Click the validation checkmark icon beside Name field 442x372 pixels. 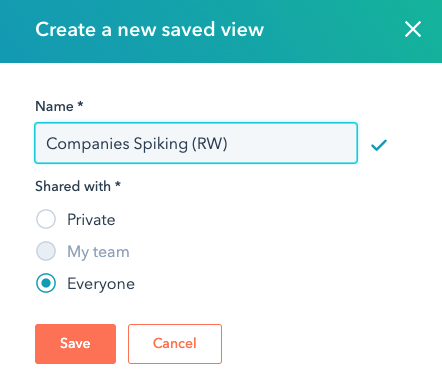pos(379,145)
